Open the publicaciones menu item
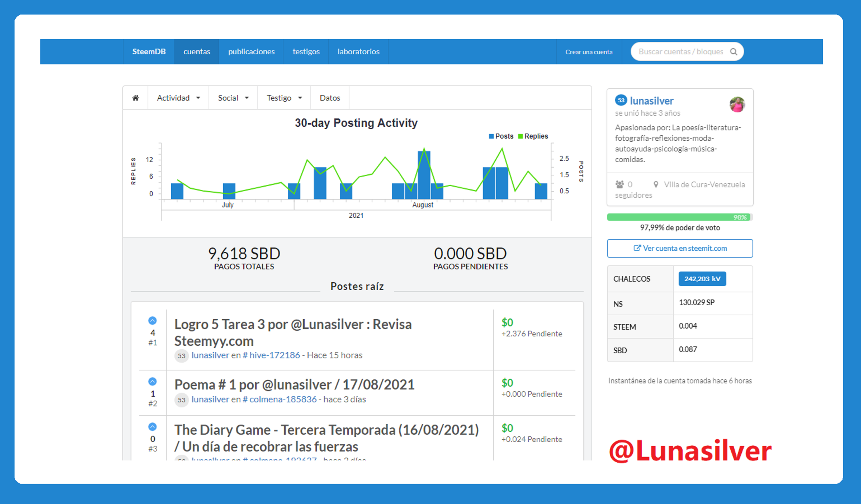Image resolution: width=861 pixels, height=504 pixels. click(x=252, y=52)
